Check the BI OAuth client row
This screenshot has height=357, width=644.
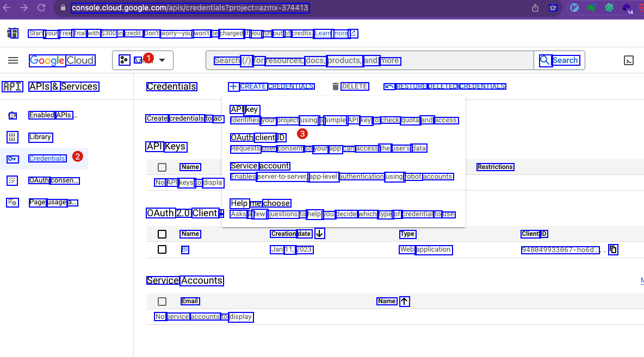[x=162, y=249]
